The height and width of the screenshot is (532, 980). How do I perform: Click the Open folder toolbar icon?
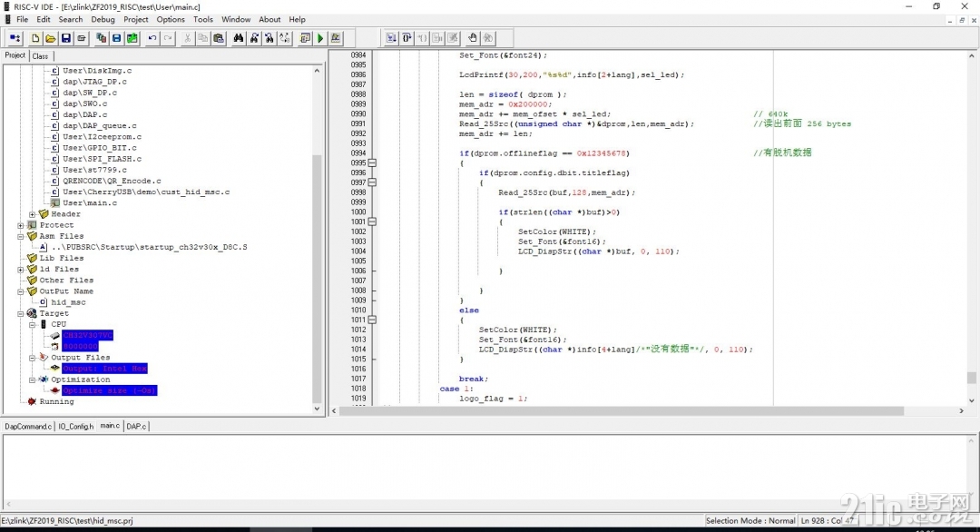click(51, 38)
